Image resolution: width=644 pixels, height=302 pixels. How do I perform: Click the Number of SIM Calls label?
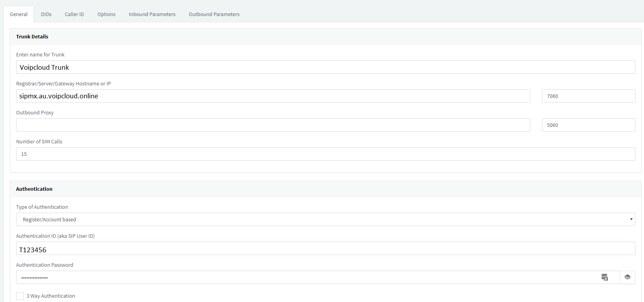[x=39, y=141]
